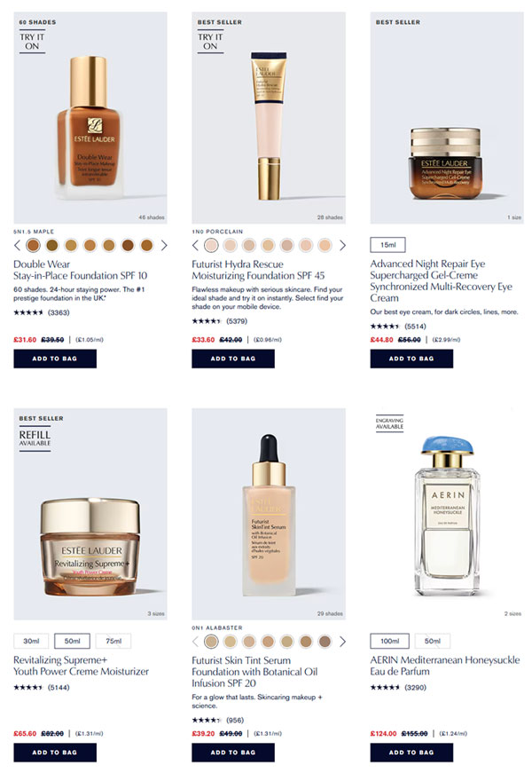The height and width of the screenshot is (781, 532).
Task: Pick the 0N1 Alabaster shade swatch
Action: tap(211, 642)
